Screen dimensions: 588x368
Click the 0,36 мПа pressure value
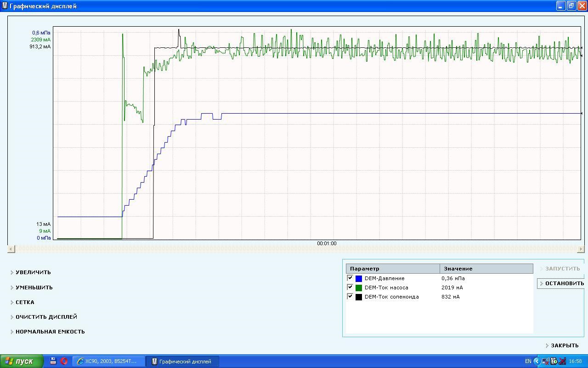(x=453, y=278)
